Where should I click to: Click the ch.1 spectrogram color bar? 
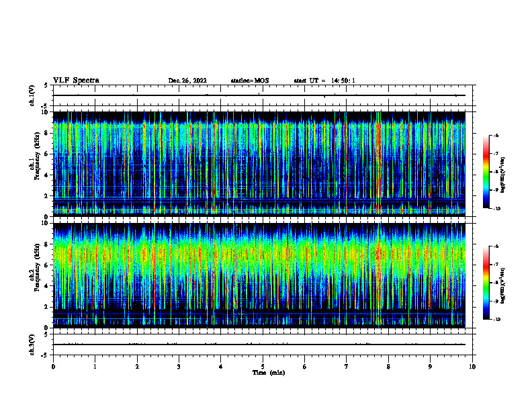point(486,172)
